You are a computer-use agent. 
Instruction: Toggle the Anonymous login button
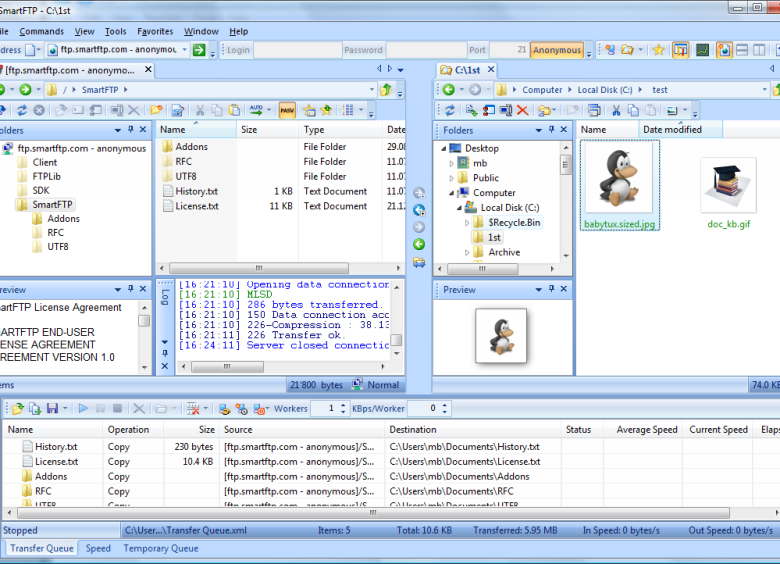click(x=557, y=50)
